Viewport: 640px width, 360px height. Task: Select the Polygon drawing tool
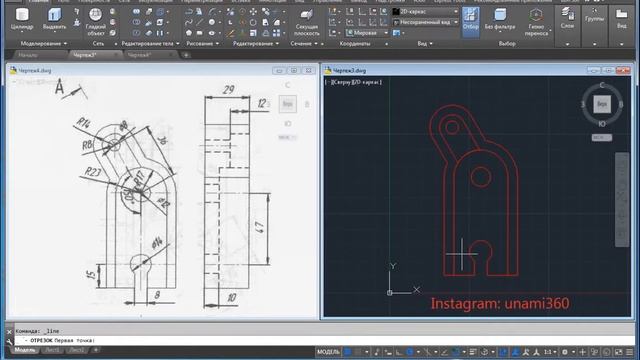189,33
